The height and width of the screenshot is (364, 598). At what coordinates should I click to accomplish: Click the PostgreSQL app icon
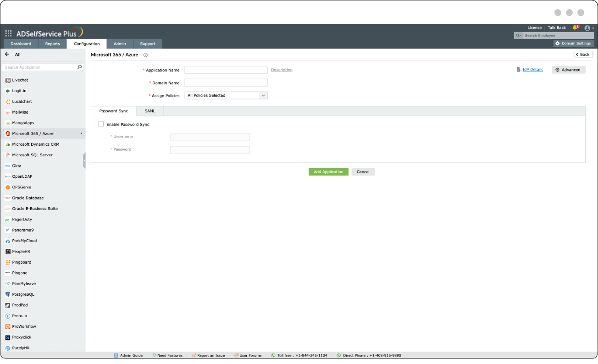pos(8,294)
